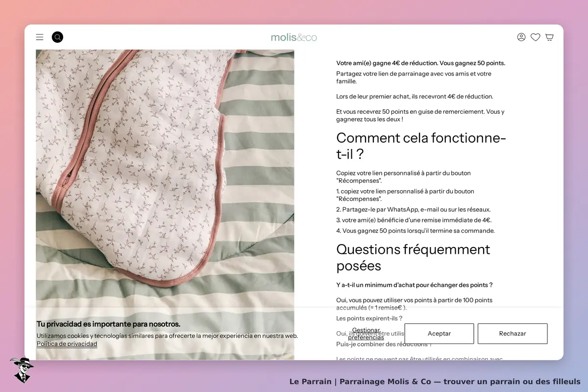Click heading 'Questions fréquemment posées'
This screenshot has height=392, width=588.
[413, 257]
